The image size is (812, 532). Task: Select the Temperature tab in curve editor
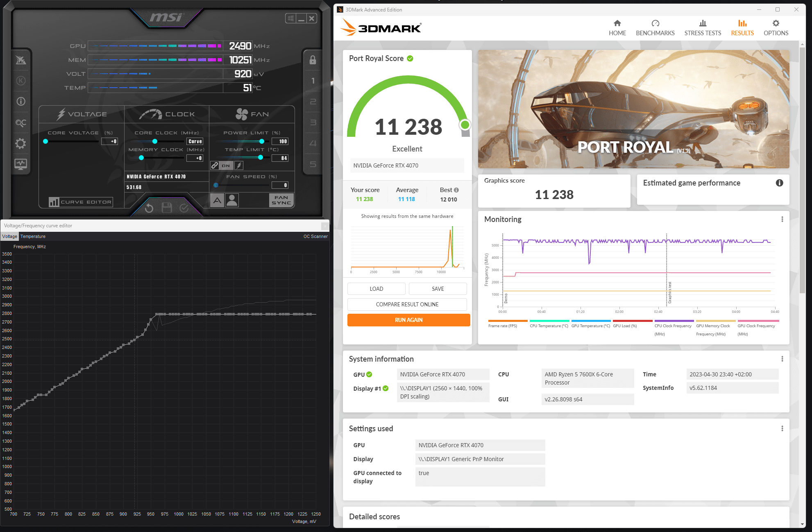(33, 236)
